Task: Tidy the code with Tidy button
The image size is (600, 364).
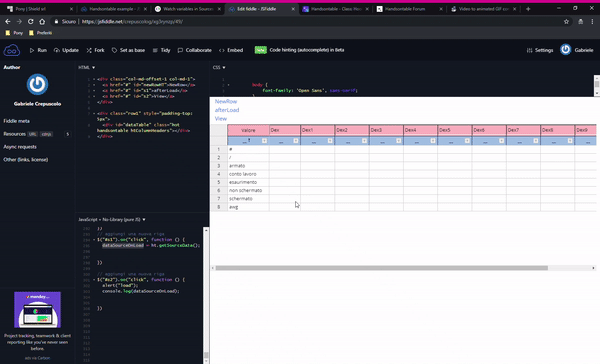Action: [161, 50]
